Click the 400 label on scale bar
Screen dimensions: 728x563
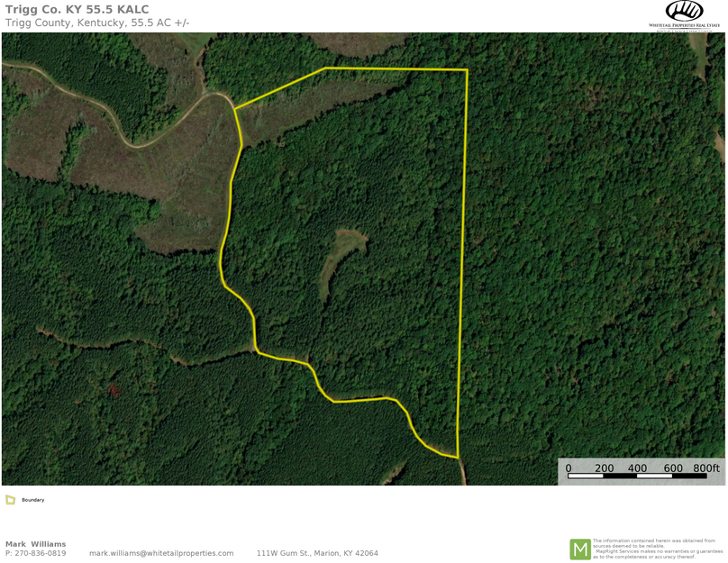(637, 468)
